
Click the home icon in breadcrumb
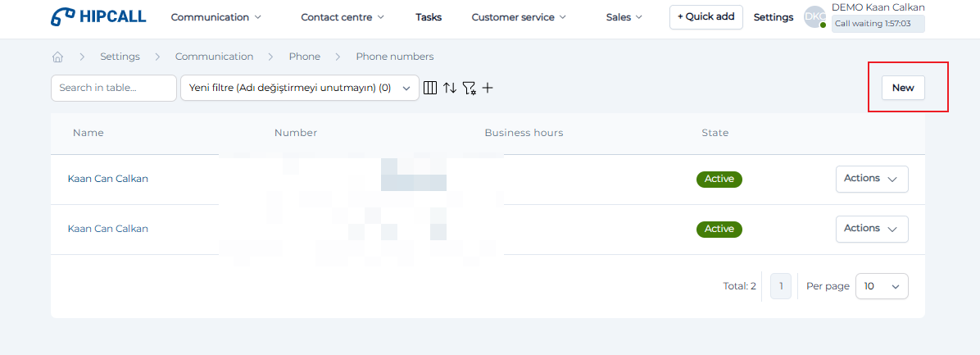pyautogui.click(x=57, y=57)
